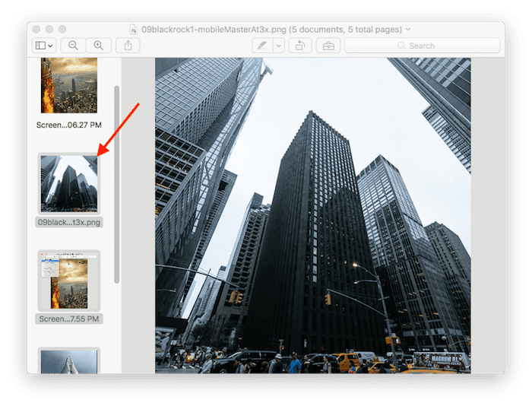Click the zoom out magnifier icon

pos(73,46)
